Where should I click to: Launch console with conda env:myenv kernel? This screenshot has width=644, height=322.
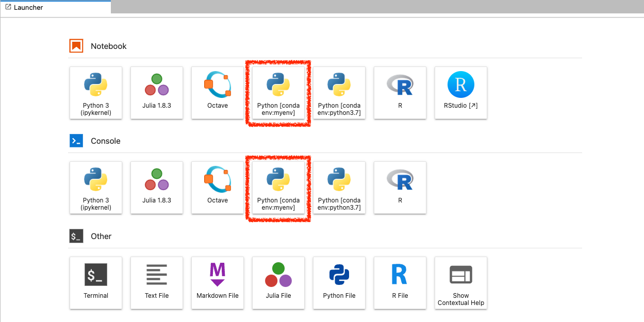(278, 188)
